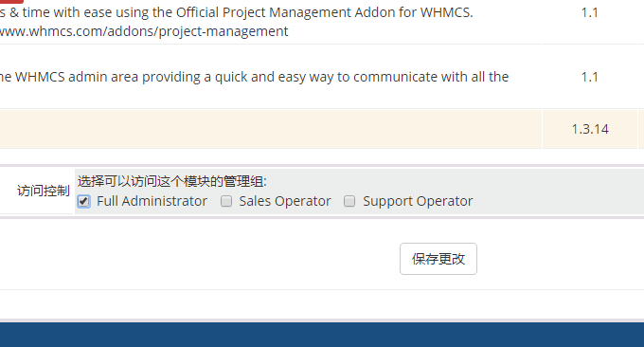
Task: Select the 1.3.14 version cell
Action: [x=590, y=129]
